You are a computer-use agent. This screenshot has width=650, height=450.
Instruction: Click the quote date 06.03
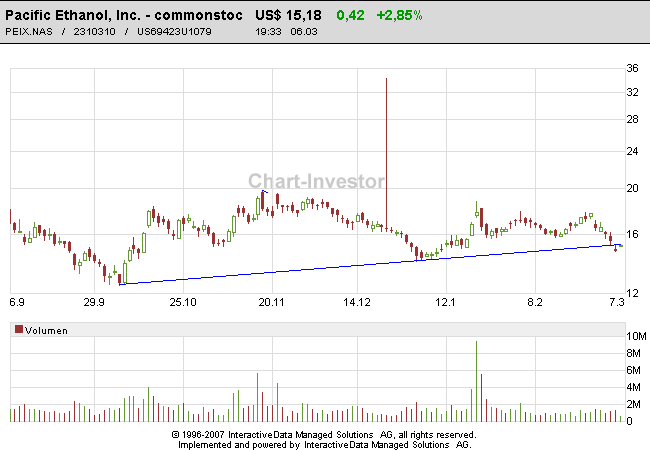[304, 31]
